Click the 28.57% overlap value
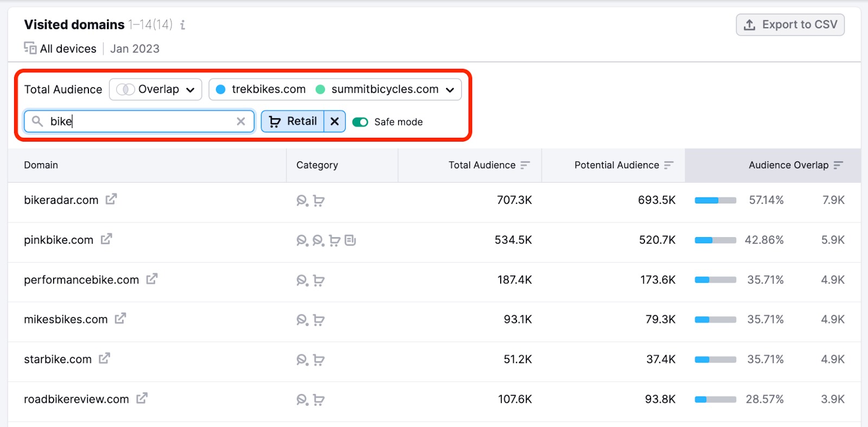Screen dimensions: 868x427 (765, 399)
